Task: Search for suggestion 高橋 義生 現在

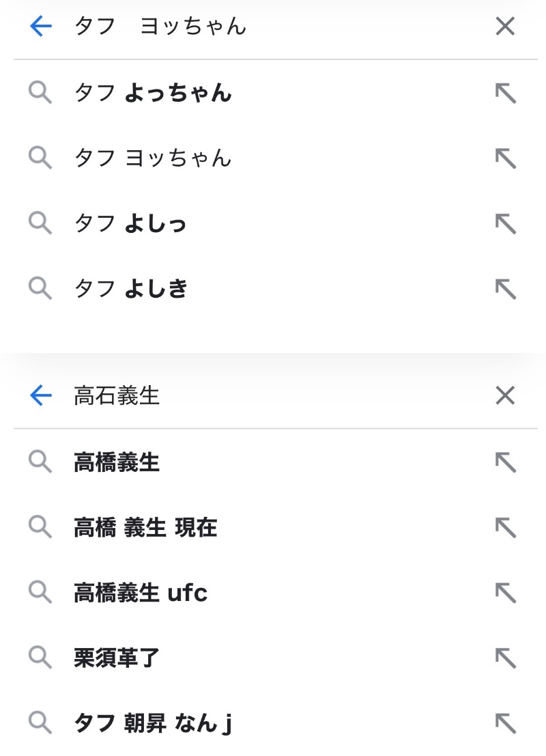Action: tap(145, 527)
